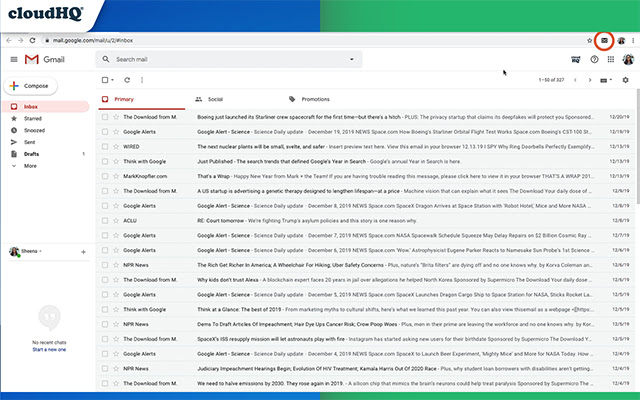
Task: Reload page with browser refresh icon
Action: point(33,40)
